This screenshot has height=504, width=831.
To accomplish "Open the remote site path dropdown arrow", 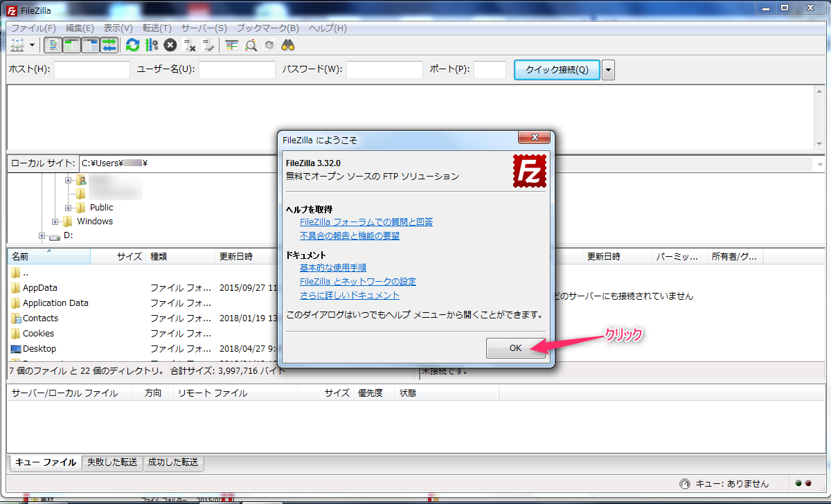I will pyautogui.click(x=820, y=164).
